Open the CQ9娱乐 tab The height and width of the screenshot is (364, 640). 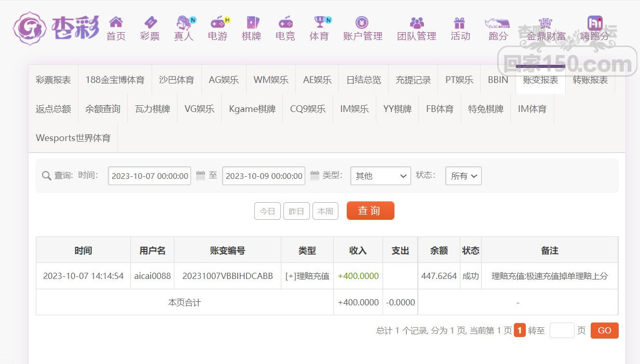(x=308, y=109)
